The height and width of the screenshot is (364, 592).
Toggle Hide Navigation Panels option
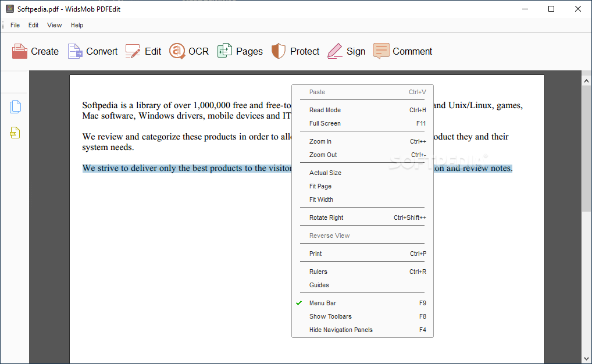coord(362,330)
